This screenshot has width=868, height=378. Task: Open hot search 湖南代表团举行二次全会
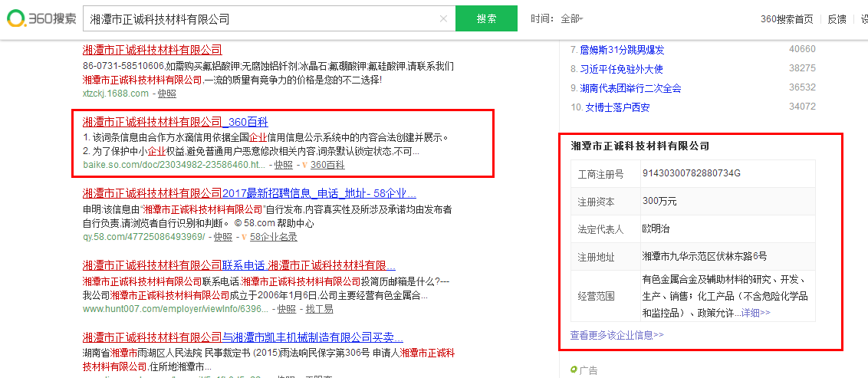(630, 88)
